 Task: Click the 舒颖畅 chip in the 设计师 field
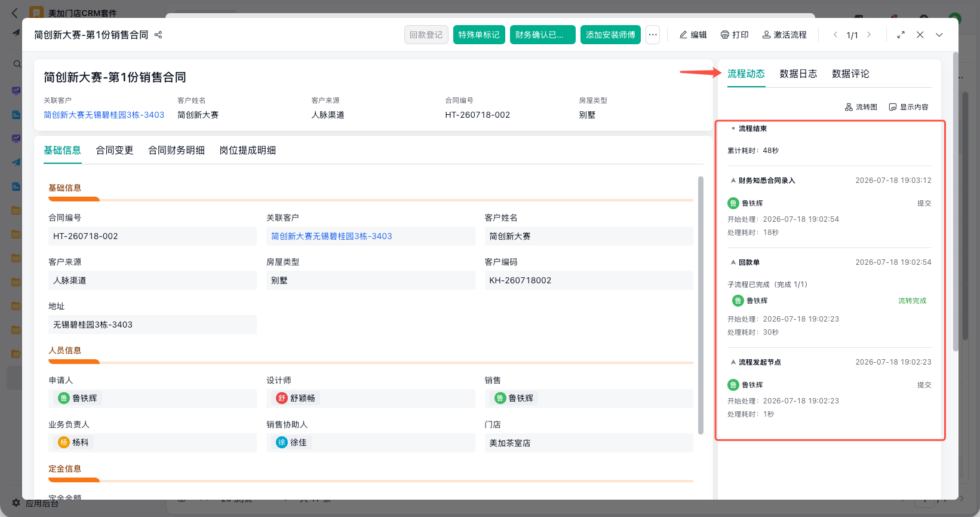296,398
